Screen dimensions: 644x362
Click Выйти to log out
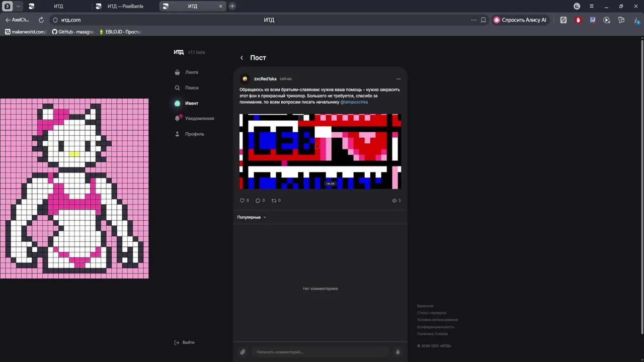184,342
